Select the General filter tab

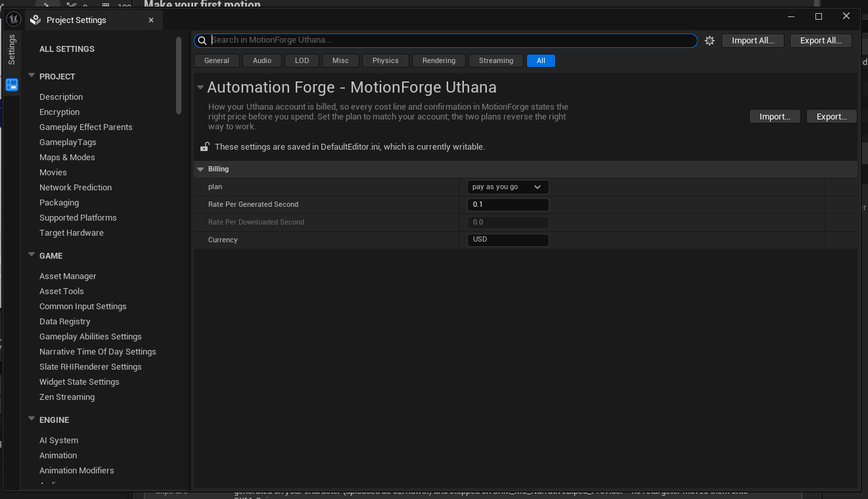(x=217, y=60)
